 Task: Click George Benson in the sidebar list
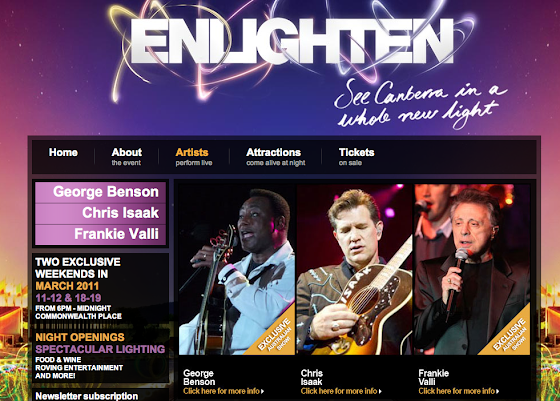click(x=100, y=192)
